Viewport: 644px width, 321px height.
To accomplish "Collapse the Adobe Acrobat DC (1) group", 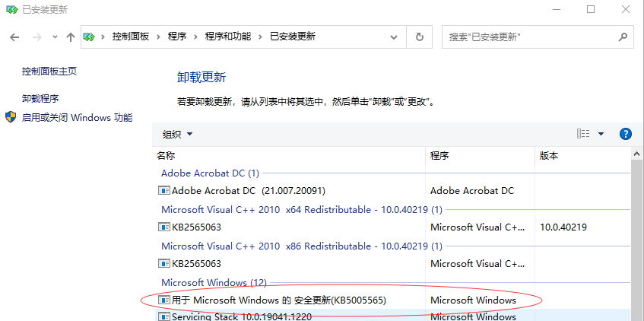I will (210, 173).
